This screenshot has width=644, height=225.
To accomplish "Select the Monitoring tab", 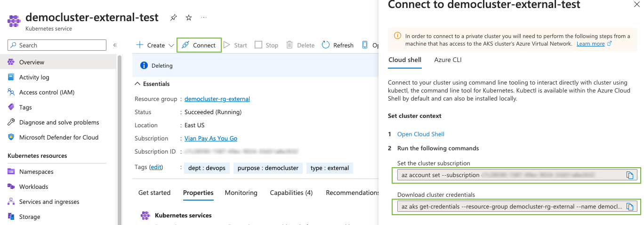I will tap(241, 193).
